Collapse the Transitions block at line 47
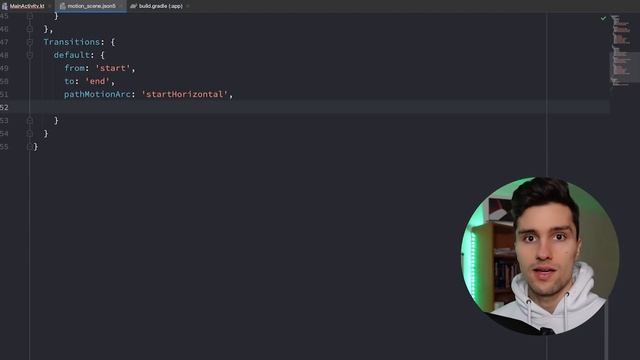Image resolution: width=640 pixels, height=360 pixels. coord(30,42)
